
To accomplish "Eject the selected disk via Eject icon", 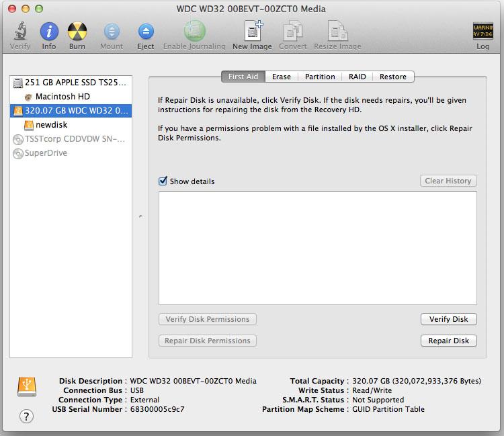I will click(x=146, y=32).
